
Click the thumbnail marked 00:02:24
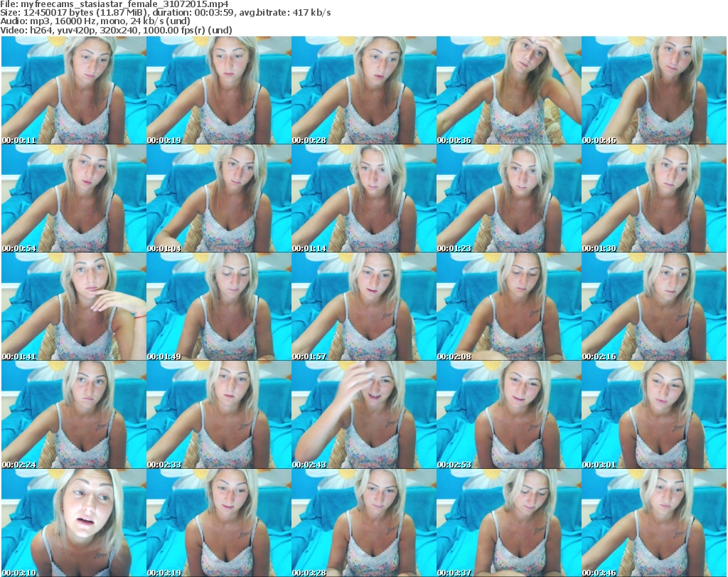click(74, 415)
